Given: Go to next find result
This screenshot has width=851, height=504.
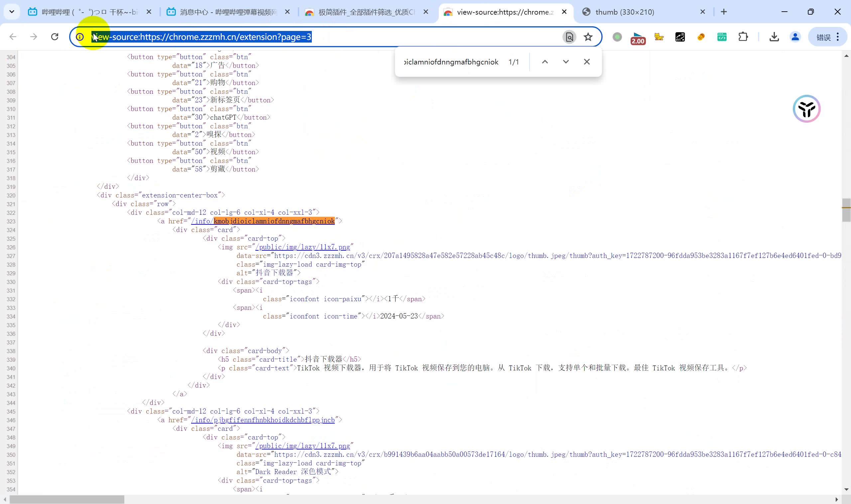Looking at the screenshot, I should 566,62.
